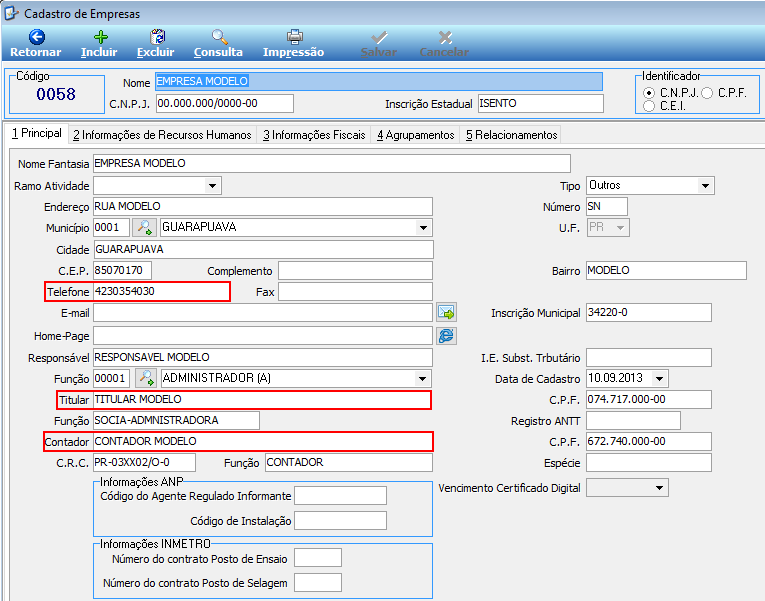Expand the U.F. PR dropdown
The image size is (765, 601).
620,228
